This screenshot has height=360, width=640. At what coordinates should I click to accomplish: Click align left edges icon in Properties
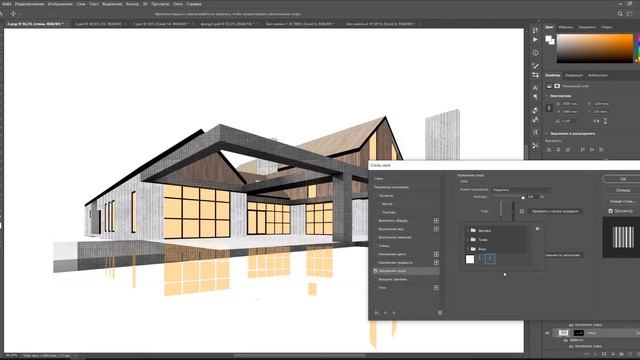pos(549,150)
